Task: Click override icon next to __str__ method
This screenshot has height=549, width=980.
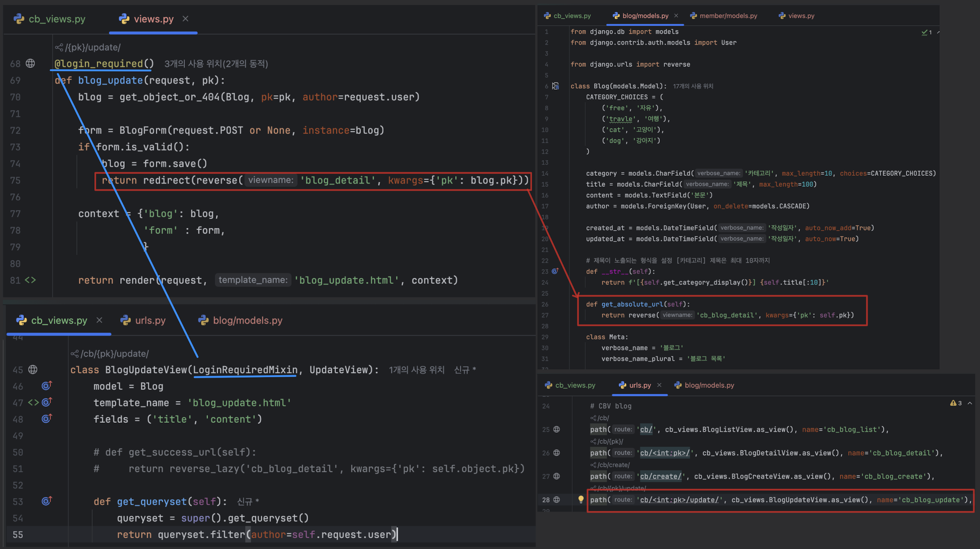Action: [x=555, y=272]
